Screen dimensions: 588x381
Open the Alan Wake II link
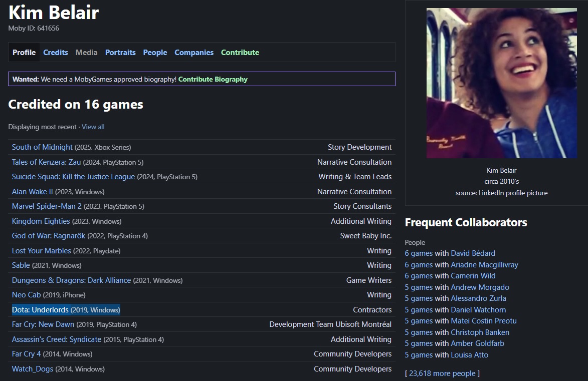click(x=32, y=191)
